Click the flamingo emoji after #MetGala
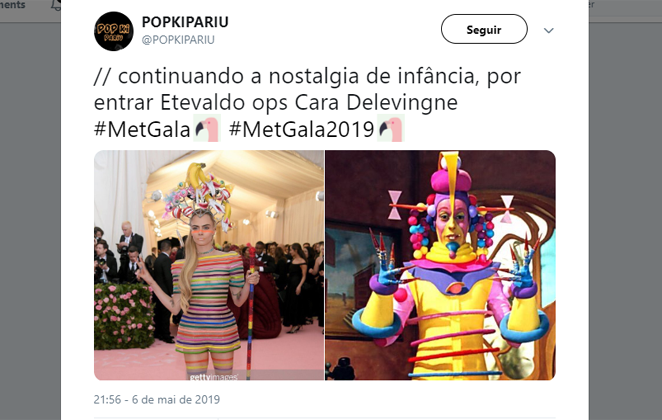The height and width of the screenshot is (420, 662). pos(207,128)
